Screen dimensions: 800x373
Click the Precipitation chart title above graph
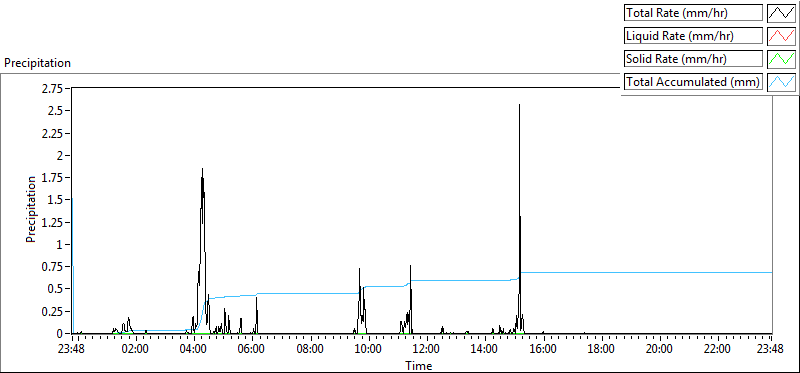point(37,63)
